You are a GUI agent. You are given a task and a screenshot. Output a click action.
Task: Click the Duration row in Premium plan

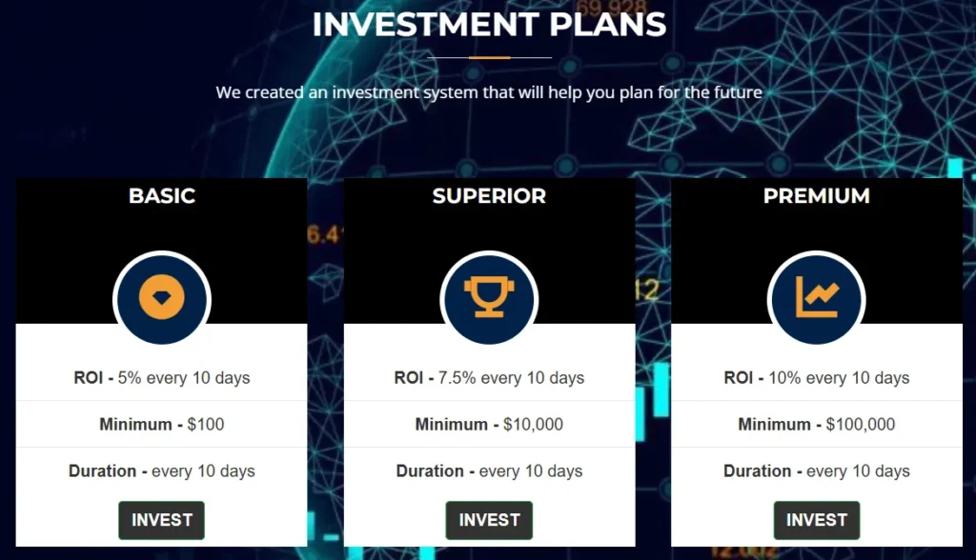pyautogui.click(x=817, y=471)
